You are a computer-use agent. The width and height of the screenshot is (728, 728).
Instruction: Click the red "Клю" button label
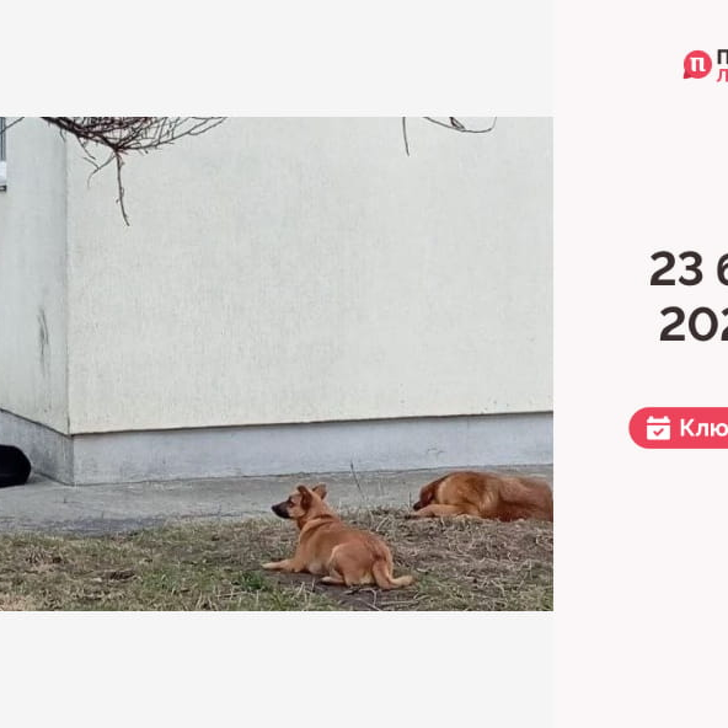pos(704,428)
